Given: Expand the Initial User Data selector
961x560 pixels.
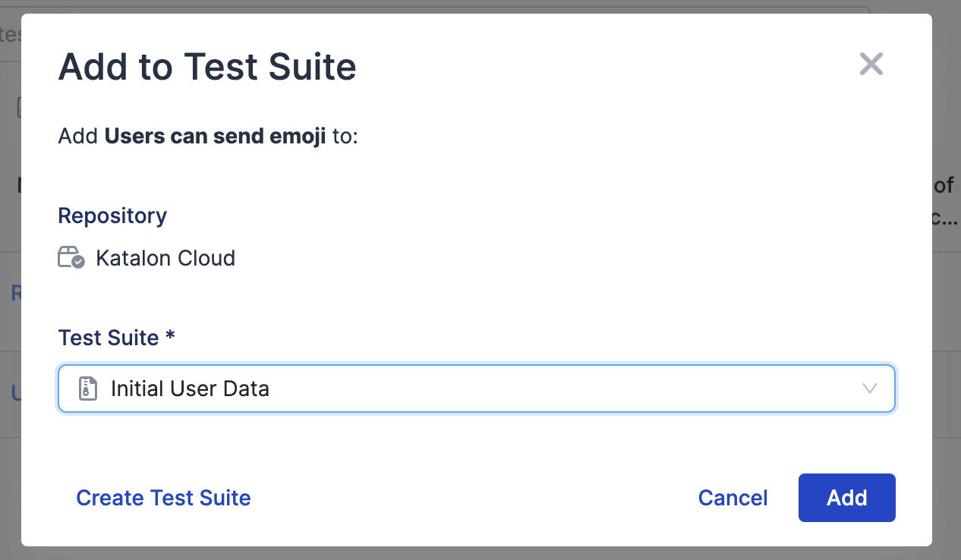Looking at the screenshot, I should [477, 388].
